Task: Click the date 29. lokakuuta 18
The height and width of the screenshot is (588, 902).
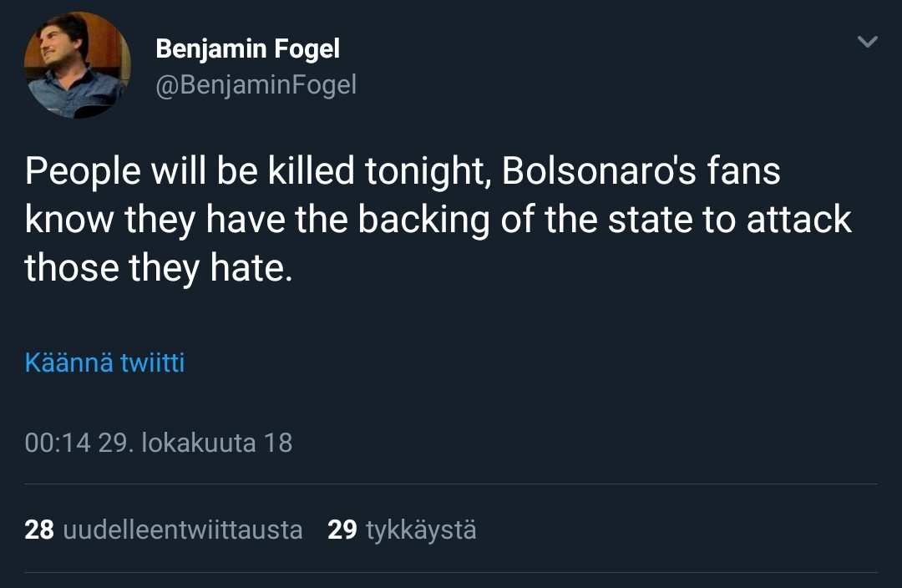Action: coord(195,442)
